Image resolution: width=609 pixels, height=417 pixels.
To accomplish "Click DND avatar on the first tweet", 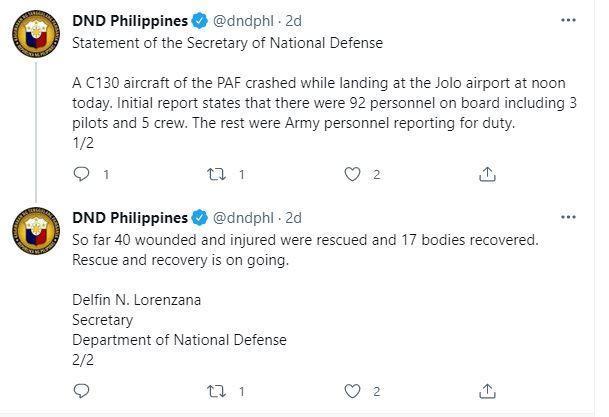I will point(37,37).
